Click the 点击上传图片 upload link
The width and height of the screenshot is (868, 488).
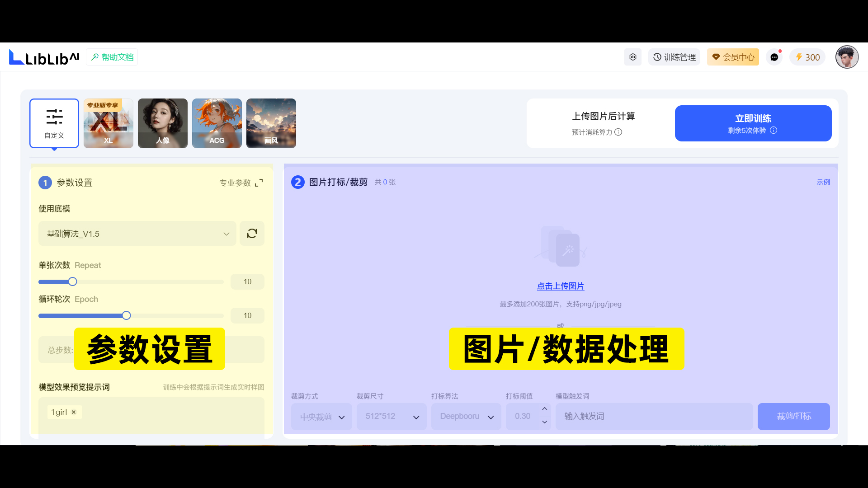coord(560,286)
